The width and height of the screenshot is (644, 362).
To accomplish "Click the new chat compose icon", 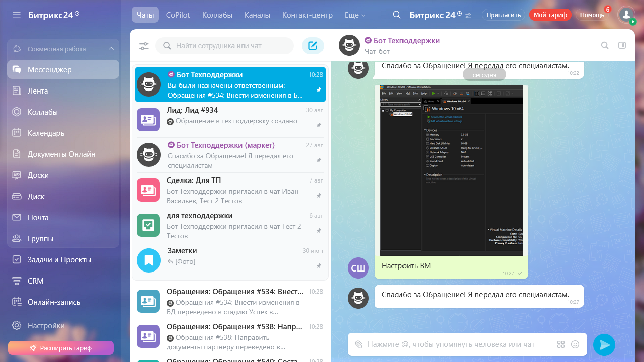I will click(313, 46).
